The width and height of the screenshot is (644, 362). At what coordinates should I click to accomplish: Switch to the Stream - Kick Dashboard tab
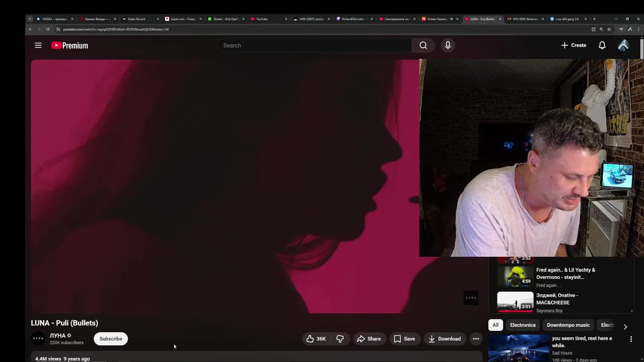(x=225, y=19)
